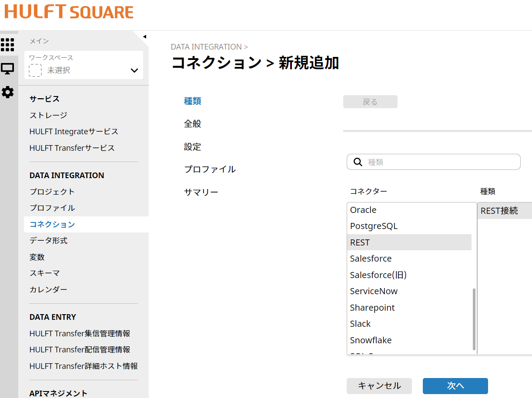Select the 種類 wizard step
This screenshot has height=398, width=532.
coord(192,101)
